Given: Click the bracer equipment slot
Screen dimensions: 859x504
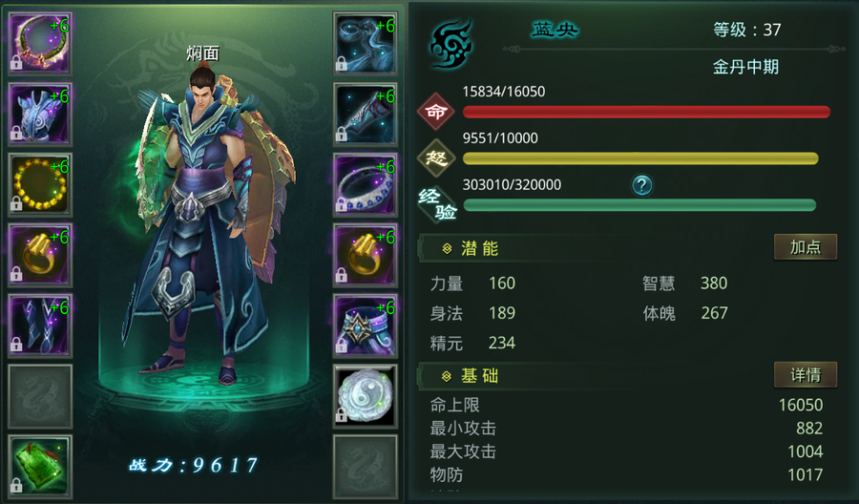Looking at the screenshot, I should point(366,114).
